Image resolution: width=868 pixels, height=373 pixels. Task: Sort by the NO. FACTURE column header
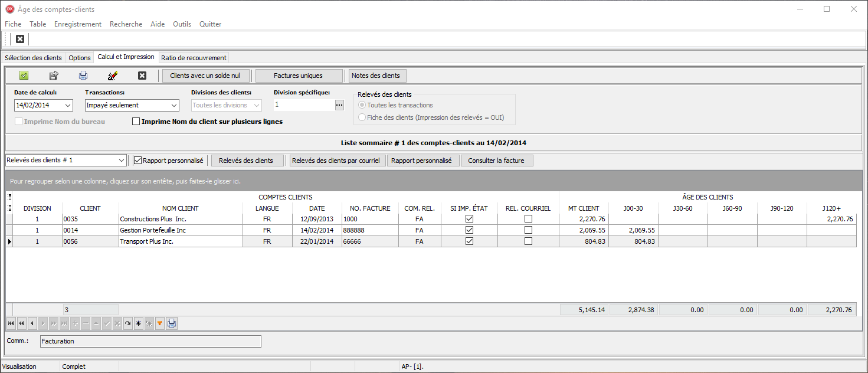click(371, 208)
